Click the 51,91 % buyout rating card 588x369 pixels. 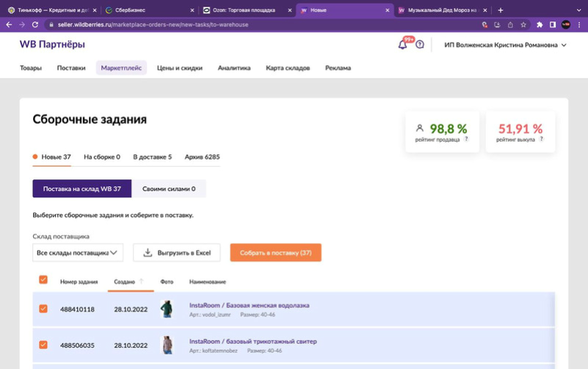tap(520, 132)
